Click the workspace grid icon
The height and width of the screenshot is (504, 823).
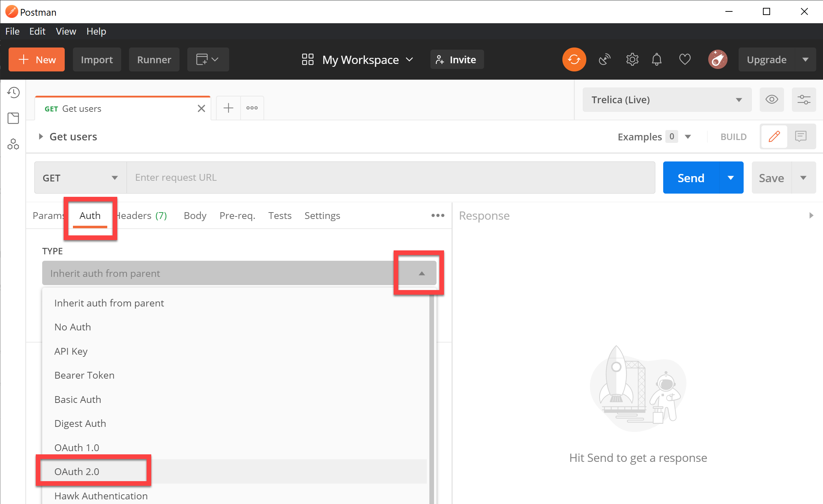click(307, 59)
